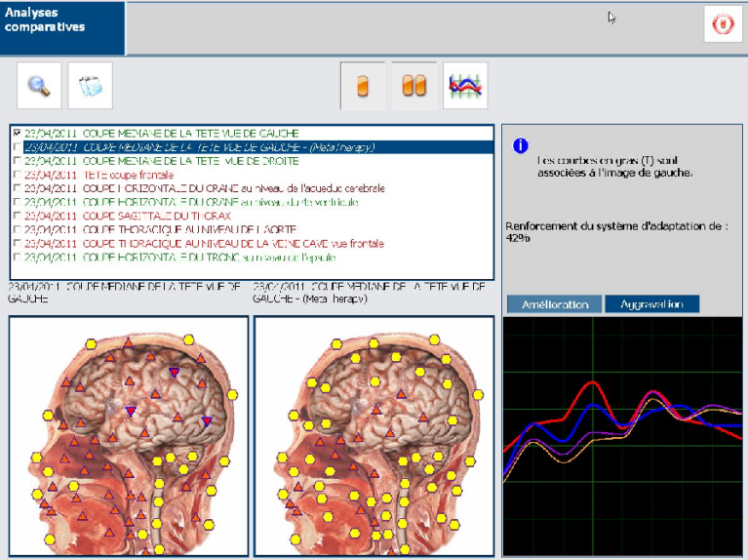
Task: Click the blue information icon
Action: pos(521,145)
